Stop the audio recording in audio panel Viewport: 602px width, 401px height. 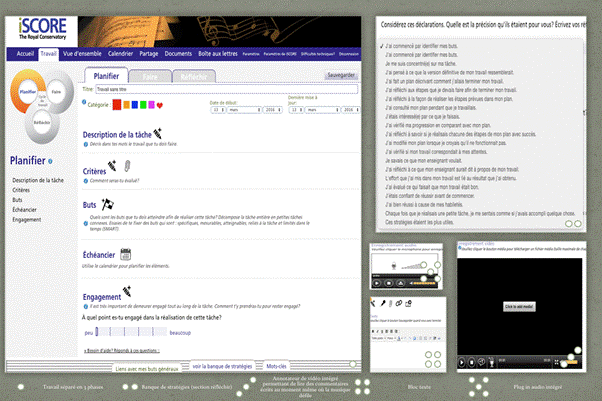pos(389,283)
